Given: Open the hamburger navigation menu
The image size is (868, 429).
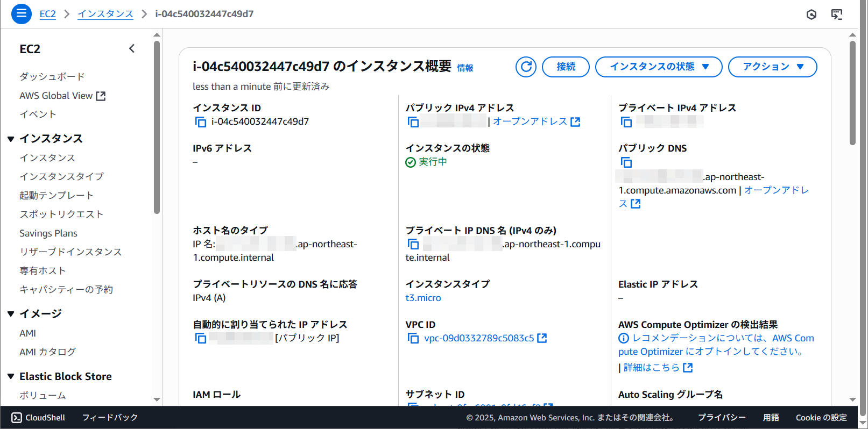Looking at the screenshot, I should 21,13.
